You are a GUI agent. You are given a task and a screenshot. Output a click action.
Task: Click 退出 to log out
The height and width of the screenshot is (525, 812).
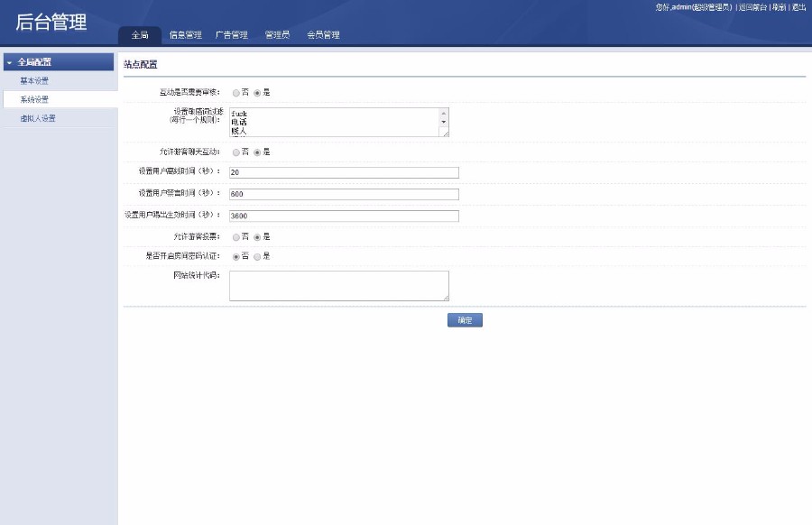pos(798,7)
